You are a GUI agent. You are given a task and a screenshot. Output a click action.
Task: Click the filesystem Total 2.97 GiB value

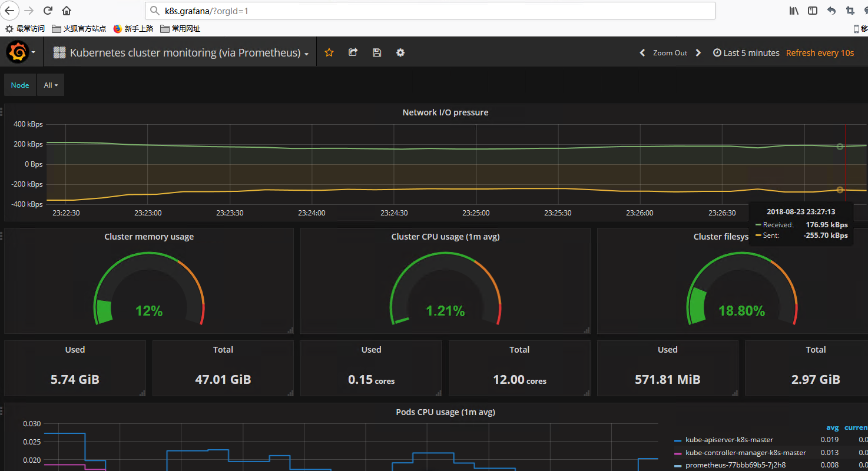816,380
